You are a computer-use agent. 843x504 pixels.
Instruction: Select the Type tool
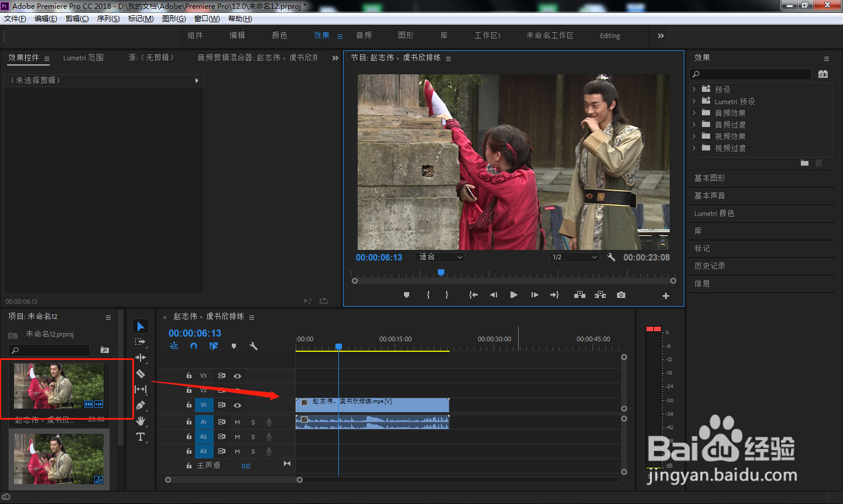point(140,437)
